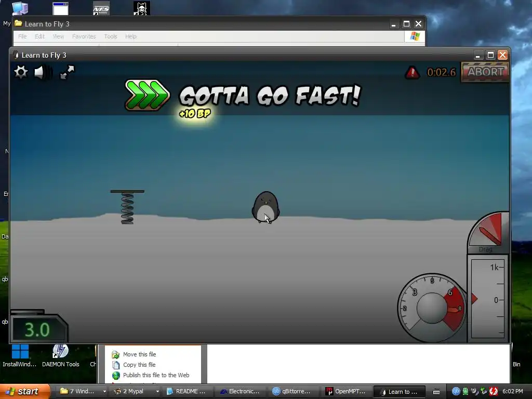
Task: Click the 6:02 PM system clock
Action: coord(513,391)
